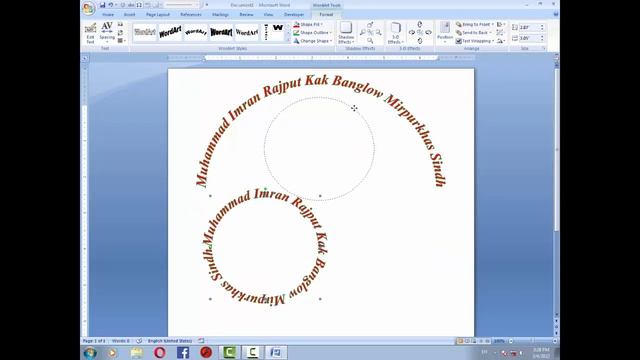Open the Home tab
The height and width of the screenshot is (360, 640).
[108, 15]
